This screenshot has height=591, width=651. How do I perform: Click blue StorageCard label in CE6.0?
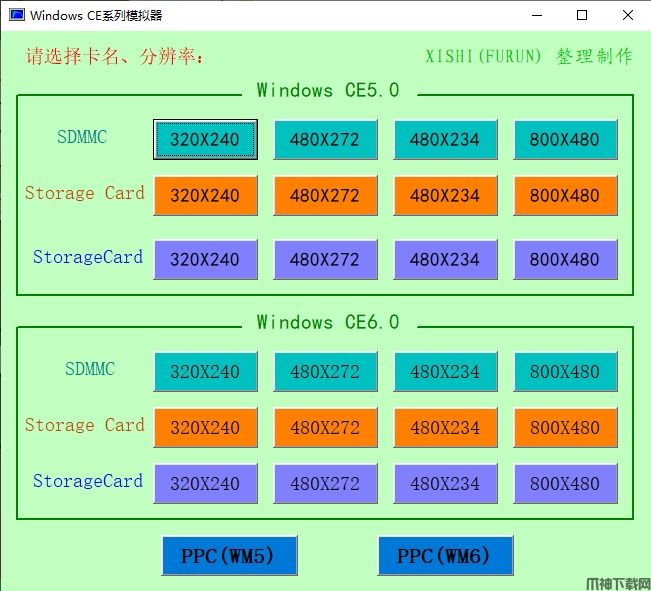click(88, 481)
